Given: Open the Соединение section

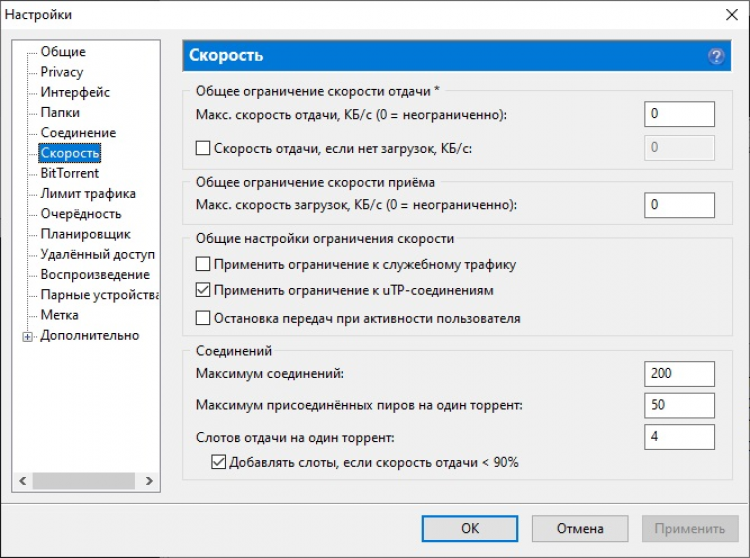Looking at the screenshot, I should (x=78, y=133).
